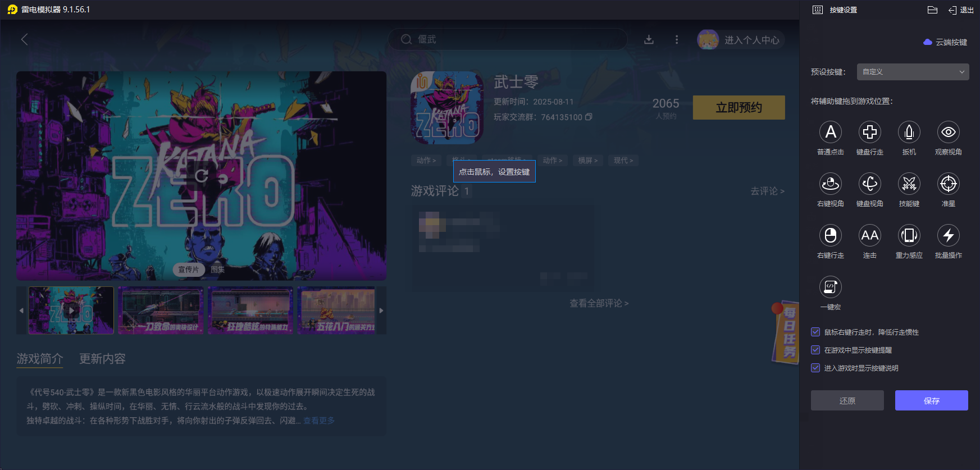Toggle 在游戏中显示按键提醒 checkbox
Viewport: 980px width, 470px height.
[x=815, y=350]
